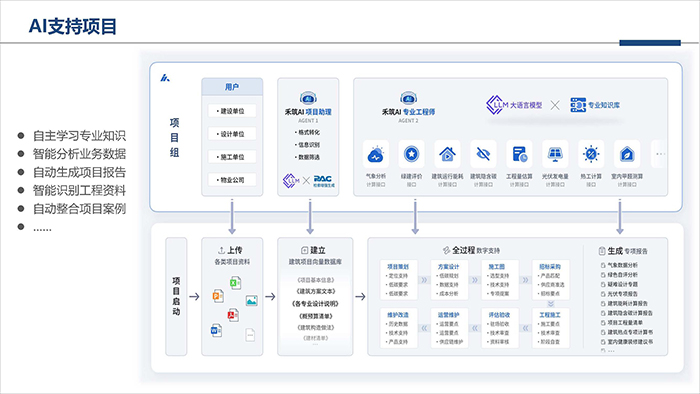This screenshot has width=700, height=394.
Task: Click the crossed-out eye icon tile
Action: coord(483,154)
